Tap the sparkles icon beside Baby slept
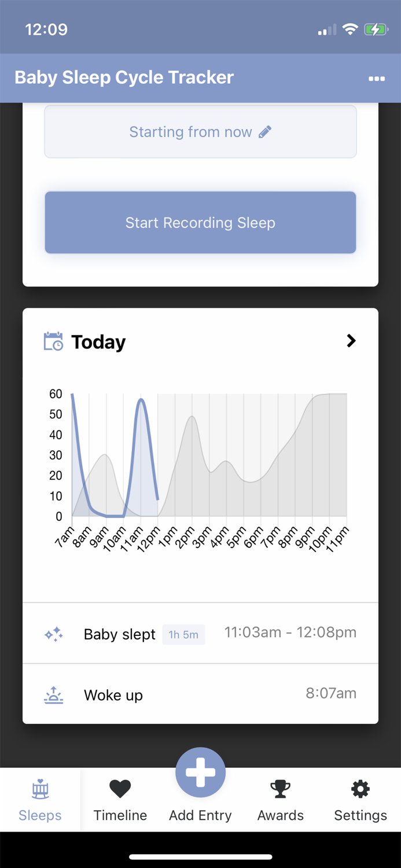This screenshot has width=401, height=868. click(53, 634)
